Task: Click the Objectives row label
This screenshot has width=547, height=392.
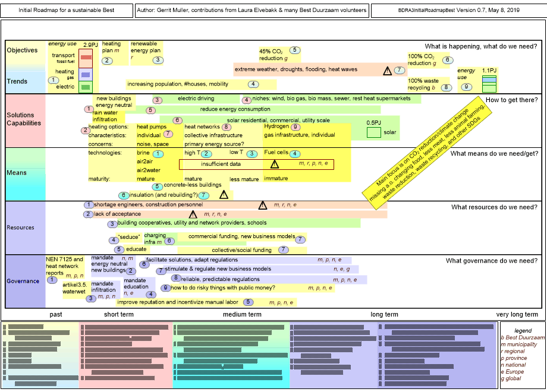Action: (x=23, y=50)
